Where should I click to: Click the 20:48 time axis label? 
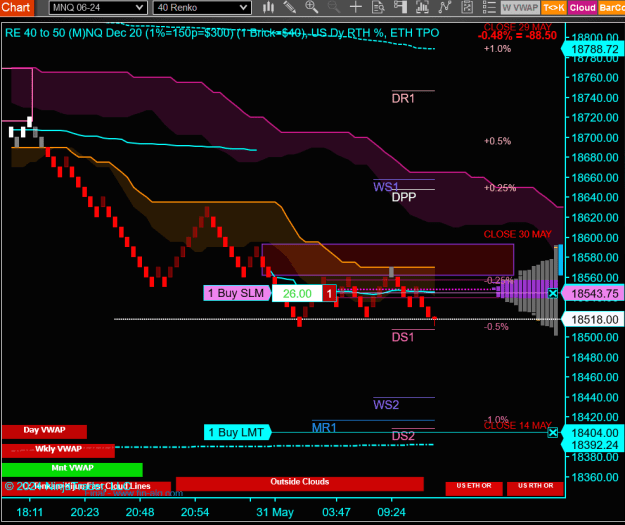(140, 512)
